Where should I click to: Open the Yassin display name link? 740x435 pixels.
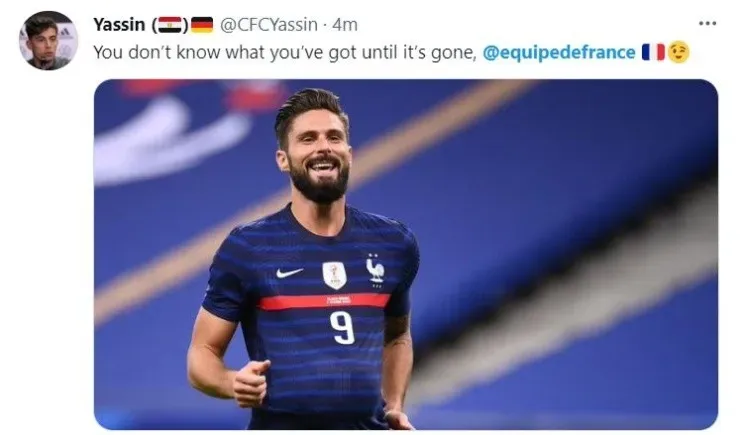pos(119,25)
